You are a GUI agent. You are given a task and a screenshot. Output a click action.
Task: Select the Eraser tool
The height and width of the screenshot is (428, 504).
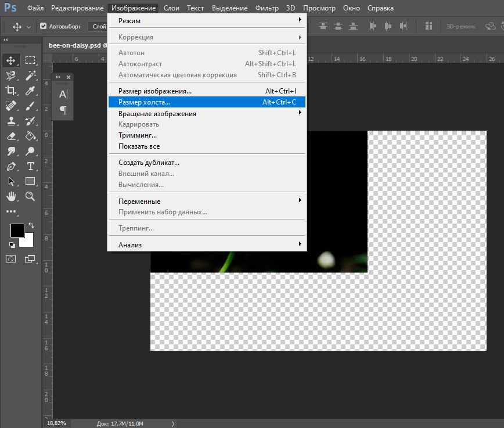tap(10, 136)
